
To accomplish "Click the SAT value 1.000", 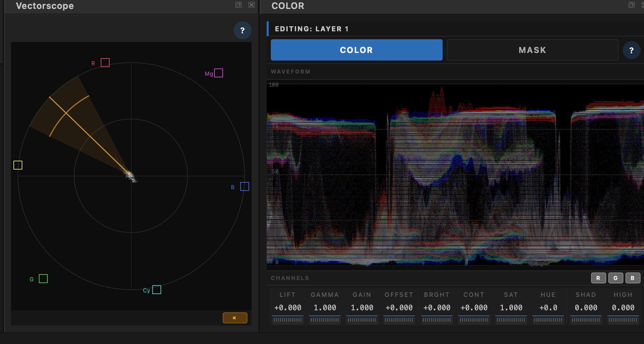I will (511, 308).
